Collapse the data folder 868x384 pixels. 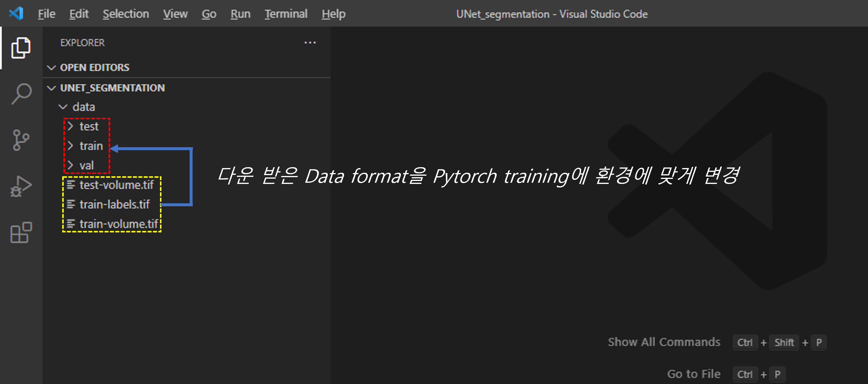(x=63, y=107)
